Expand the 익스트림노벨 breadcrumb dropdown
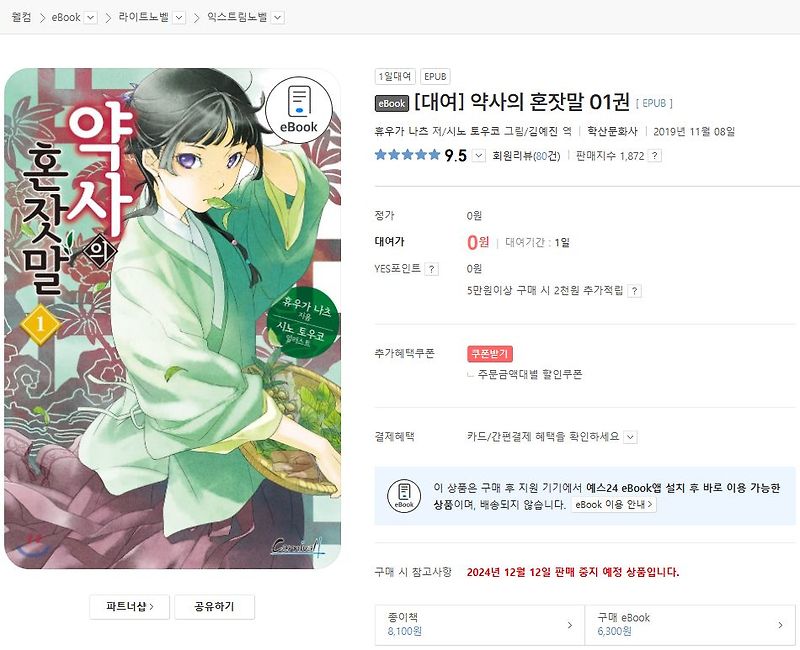The height and width of the screenshot is (650, 800). point(278,18)
